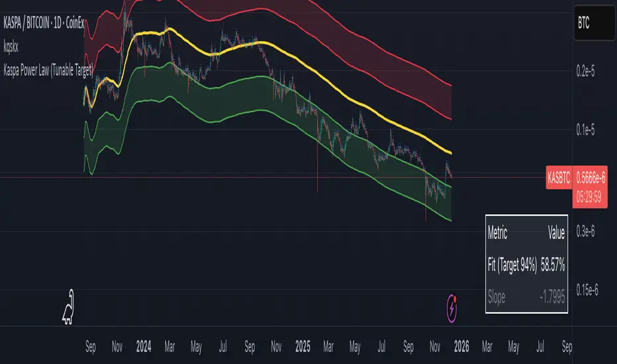Open the BTC currency selector

tap(594, 23)
